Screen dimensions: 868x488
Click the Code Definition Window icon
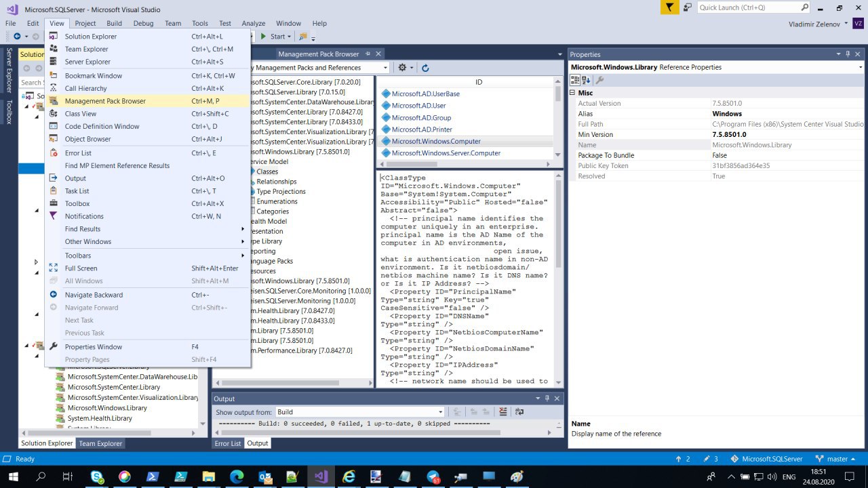click(x=54, y=126)
